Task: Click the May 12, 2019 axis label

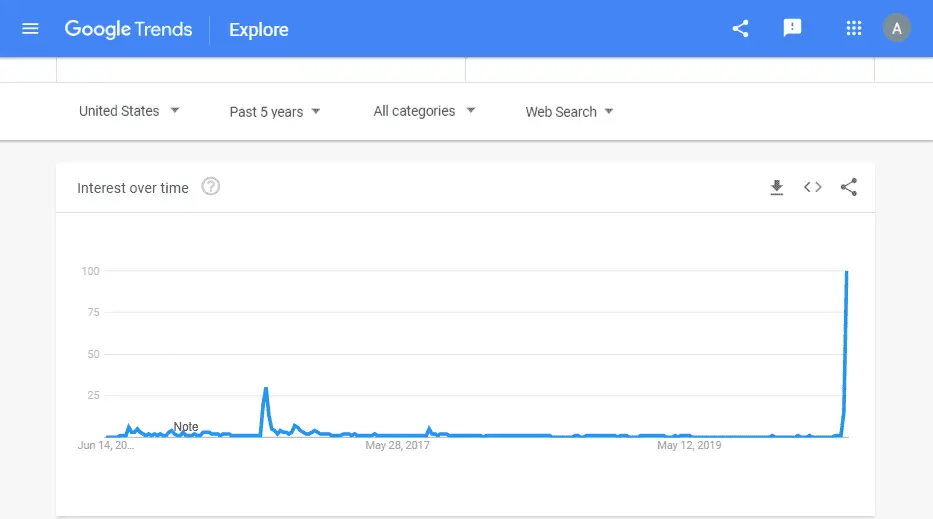Action: (x=688, y=445)
